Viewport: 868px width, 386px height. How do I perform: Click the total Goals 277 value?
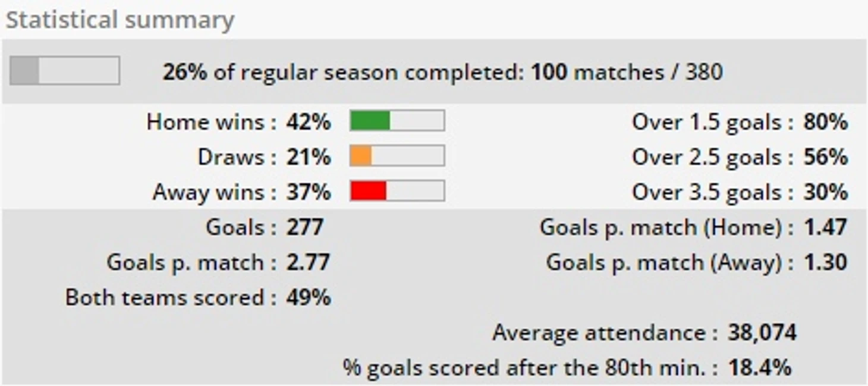304,227
